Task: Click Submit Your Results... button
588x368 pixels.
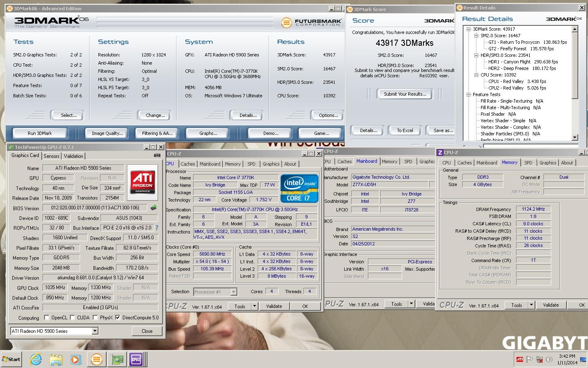Action: [405, 94]
